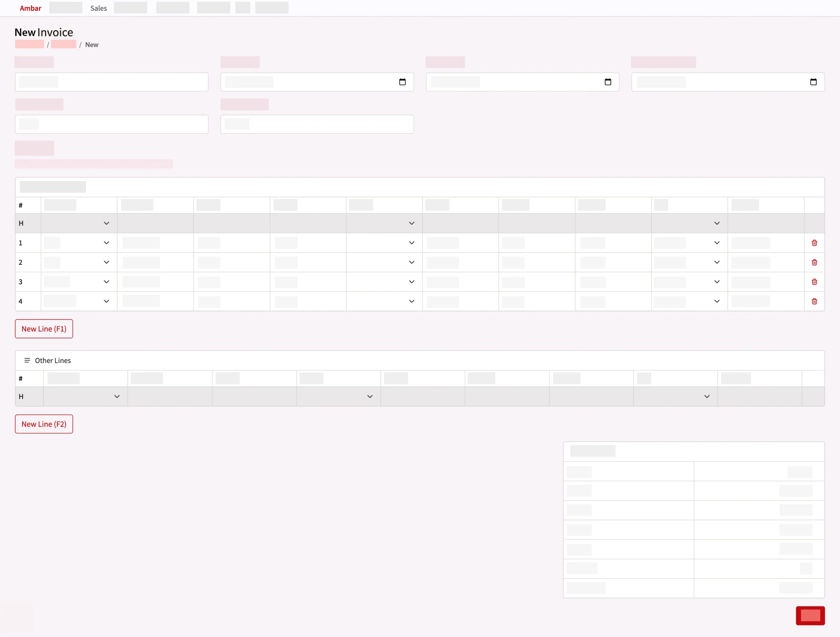Remove line 4 using trash icon
Screen dimensions: 840x637
click(814, 301)
